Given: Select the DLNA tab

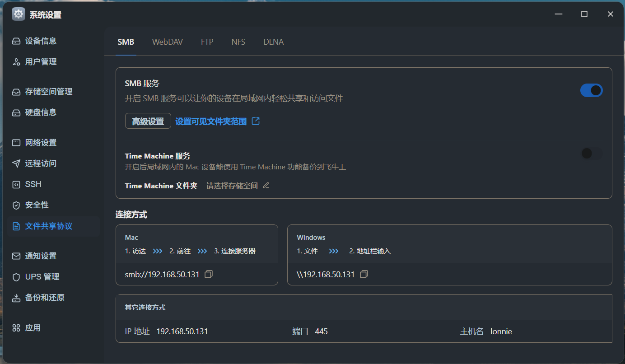Looking at the screenshot, I should point(274,42).
